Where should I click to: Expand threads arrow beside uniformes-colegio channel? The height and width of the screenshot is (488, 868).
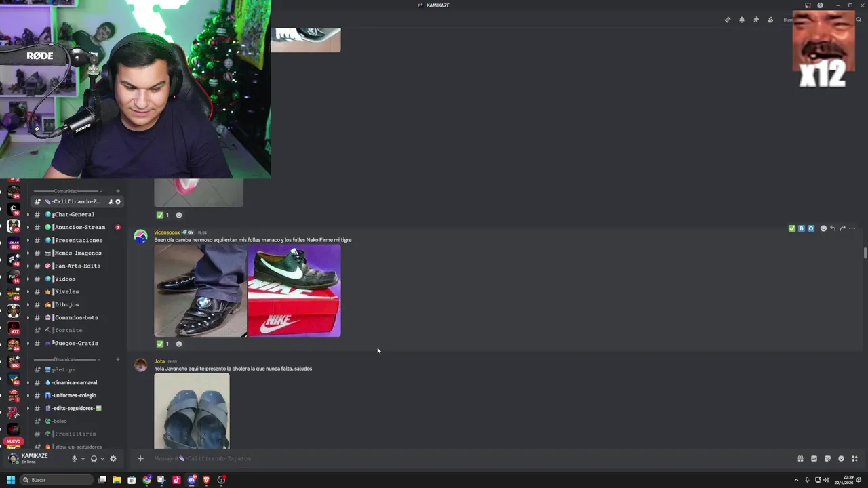pyautogui.click(x=28, y=395)
